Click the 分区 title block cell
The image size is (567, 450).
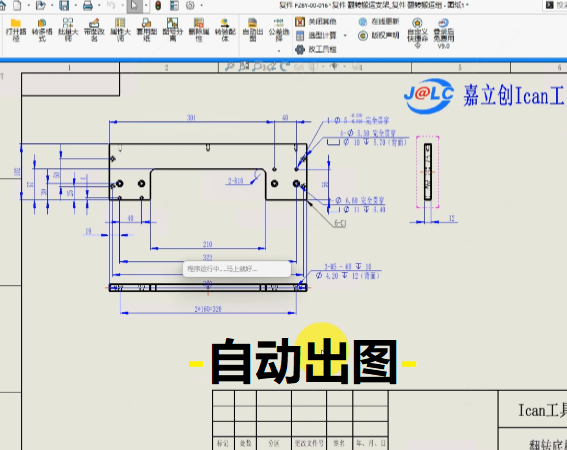tap(274, 443)
